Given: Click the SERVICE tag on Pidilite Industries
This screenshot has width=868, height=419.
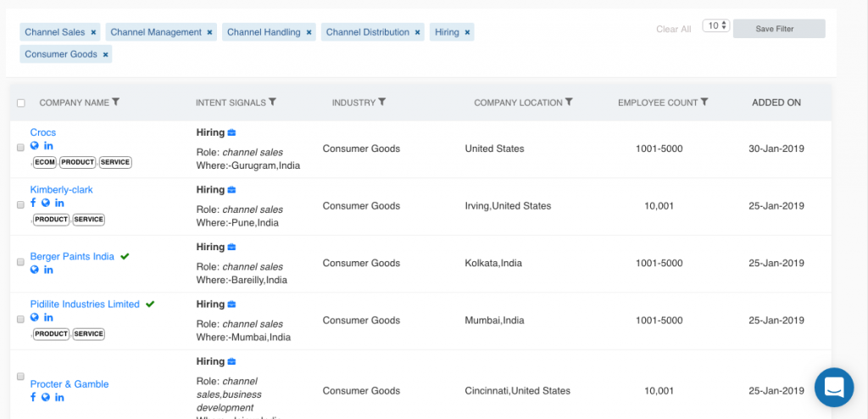Looking at the screenshot, I should coord(88,334).
